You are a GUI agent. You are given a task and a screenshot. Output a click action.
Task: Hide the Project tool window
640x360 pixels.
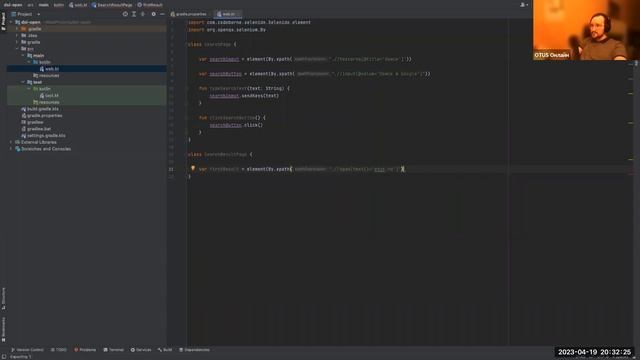pos(162,14)
